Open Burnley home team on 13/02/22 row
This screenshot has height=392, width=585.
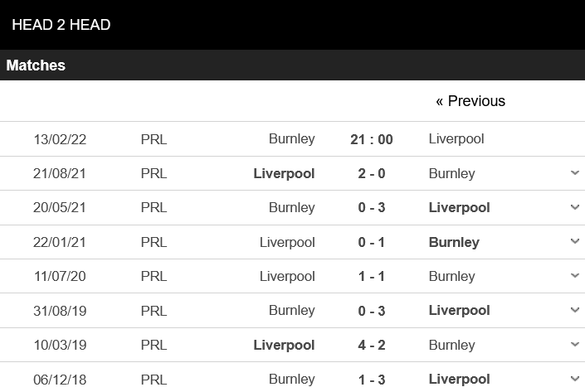pos(292,139)
